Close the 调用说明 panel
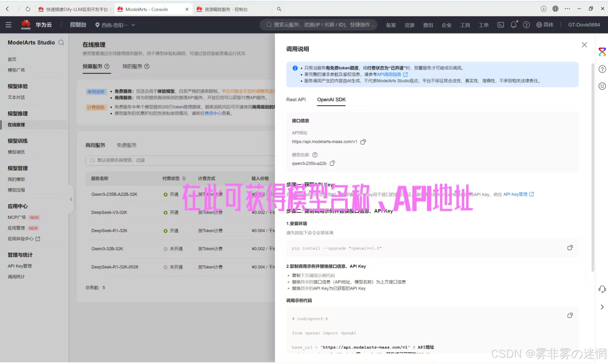 [x=584, y=45]
